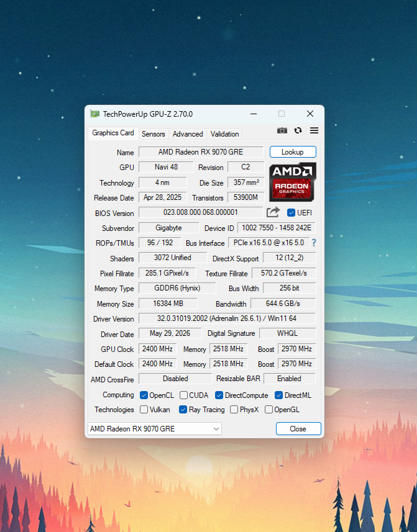Click the Bus Interface question mark

point(314,243)
